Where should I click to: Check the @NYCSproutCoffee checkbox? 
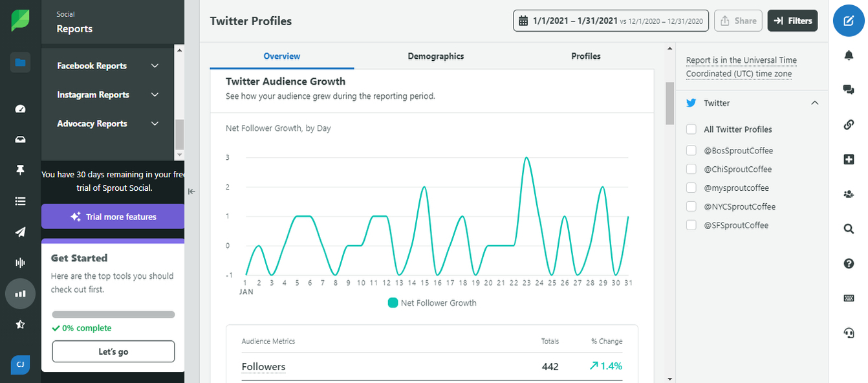pyautogui.click(x=691, y=207)
